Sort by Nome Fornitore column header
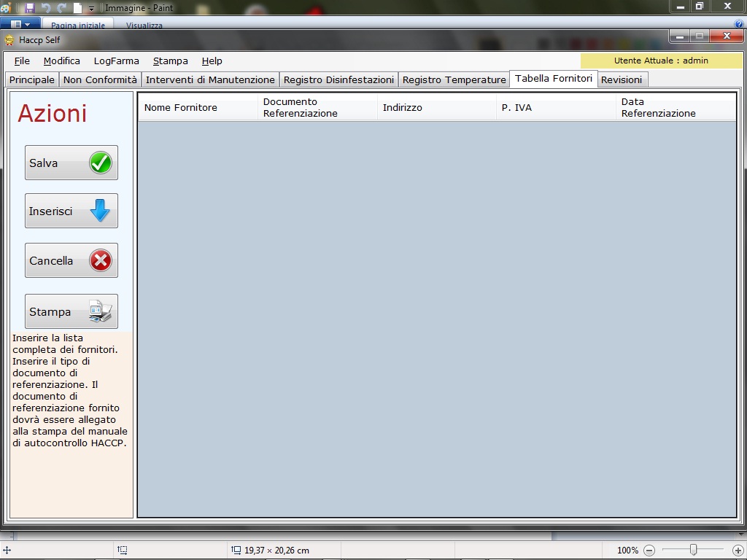This screenshot has height=560, width=747. click(x=181, y=108)
